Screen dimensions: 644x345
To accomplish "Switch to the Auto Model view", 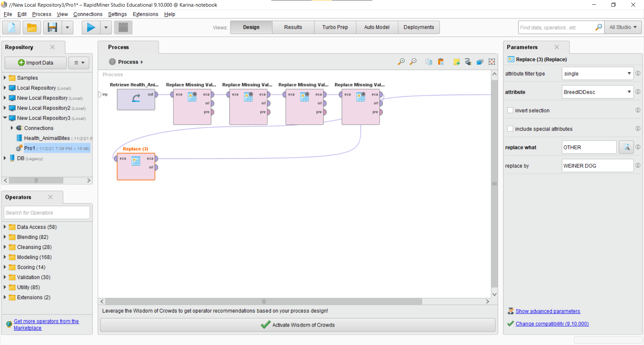I will (x=377, y=27).
